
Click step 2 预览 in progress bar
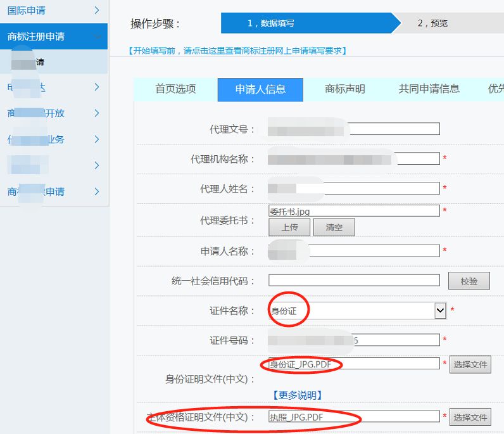(x=432, y=23)
